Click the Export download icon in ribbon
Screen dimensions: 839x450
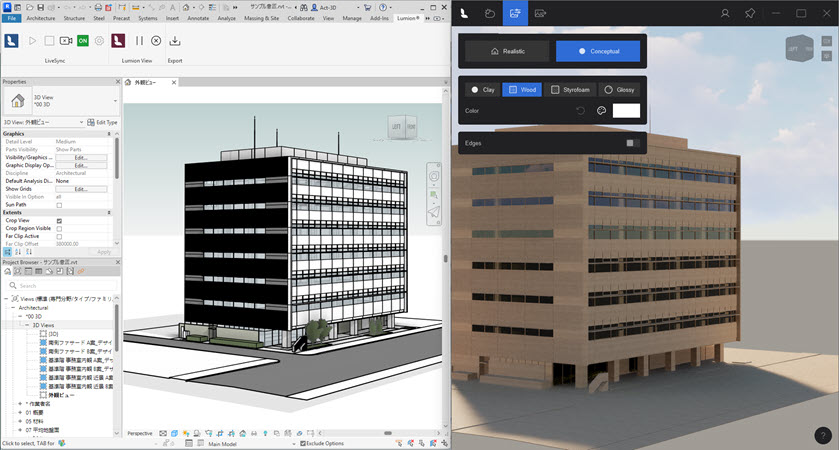coord(175,41)
